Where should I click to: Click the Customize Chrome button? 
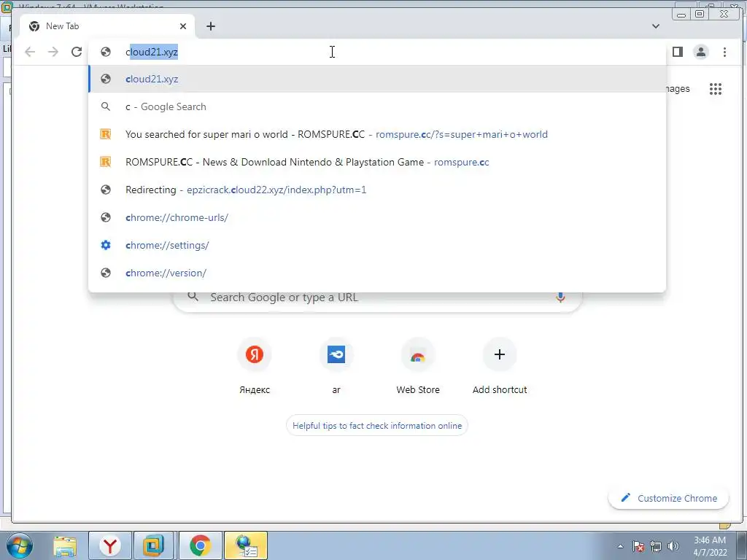[668, 498]
